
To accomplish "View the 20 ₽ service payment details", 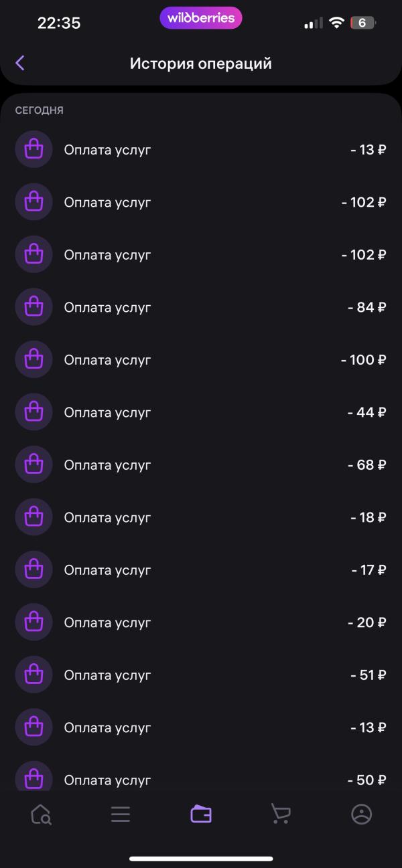I will [201, 622].
